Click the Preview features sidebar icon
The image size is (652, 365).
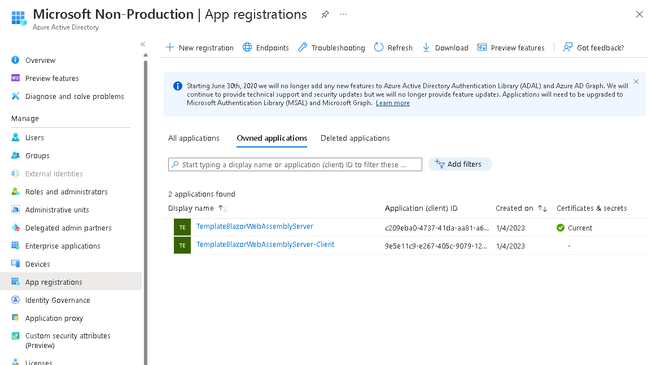(x=15, y=78)
